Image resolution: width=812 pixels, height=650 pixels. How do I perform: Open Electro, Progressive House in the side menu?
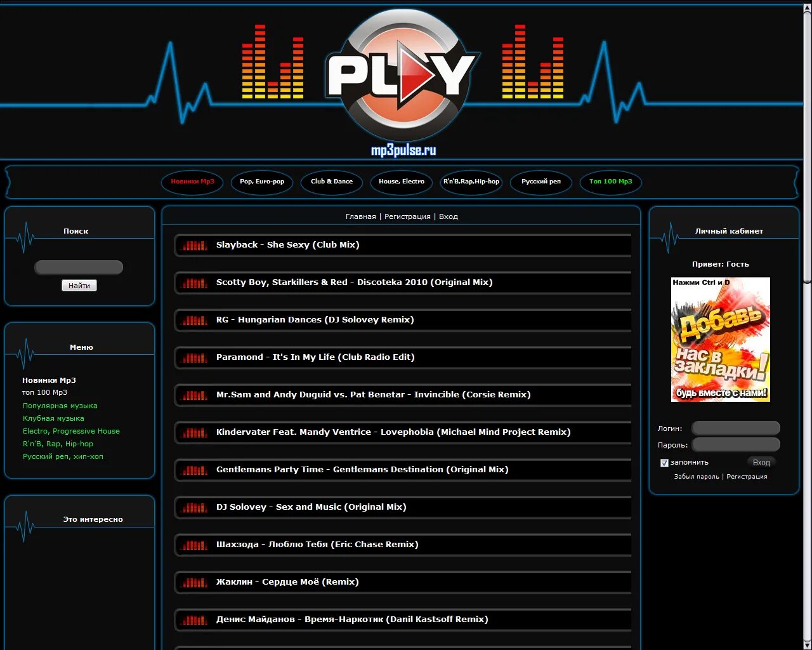71,431
